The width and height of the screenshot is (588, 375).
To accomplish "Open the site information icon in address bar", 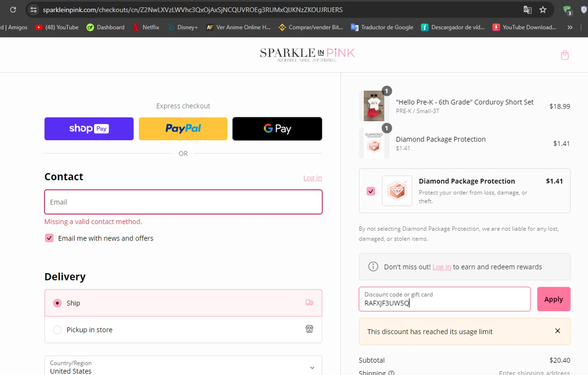I will (x=34, y=10).
